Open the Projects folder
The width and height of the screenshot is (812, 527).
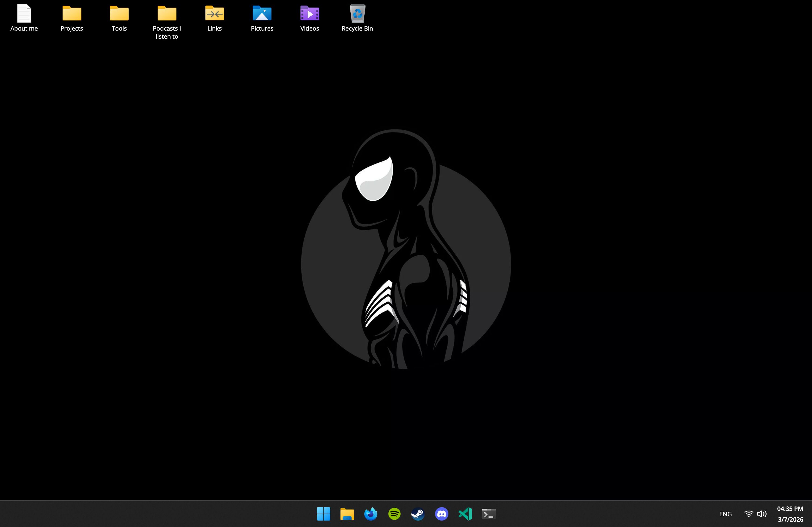pyautogui.click(x=71, y=14)
